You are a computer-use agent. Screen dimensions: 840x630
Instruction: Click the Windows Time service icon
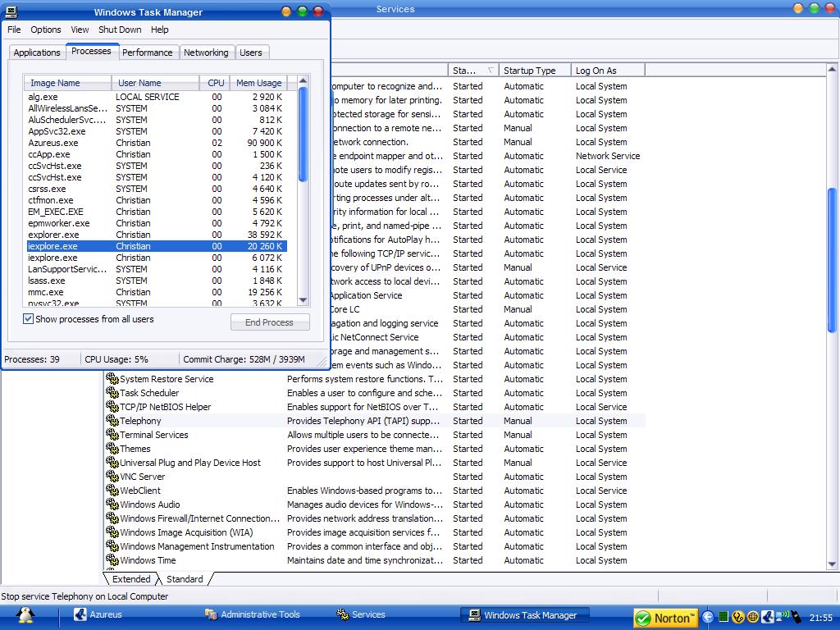[112, 559]
